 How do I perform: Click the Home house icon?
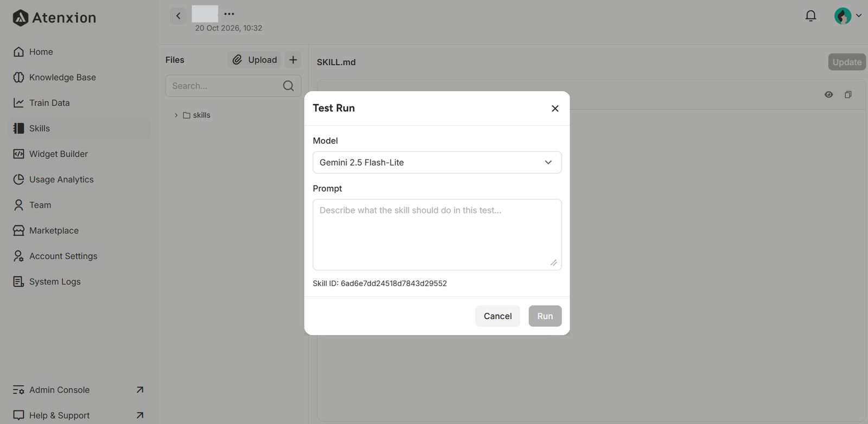(18, 52)
